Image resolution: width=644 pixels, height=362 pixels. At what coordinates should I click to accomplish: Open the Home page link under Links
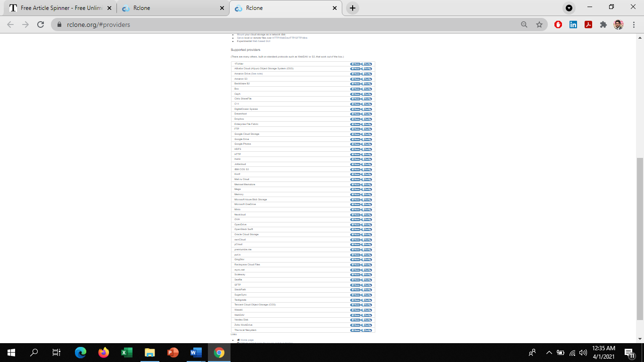click(247, 340)
